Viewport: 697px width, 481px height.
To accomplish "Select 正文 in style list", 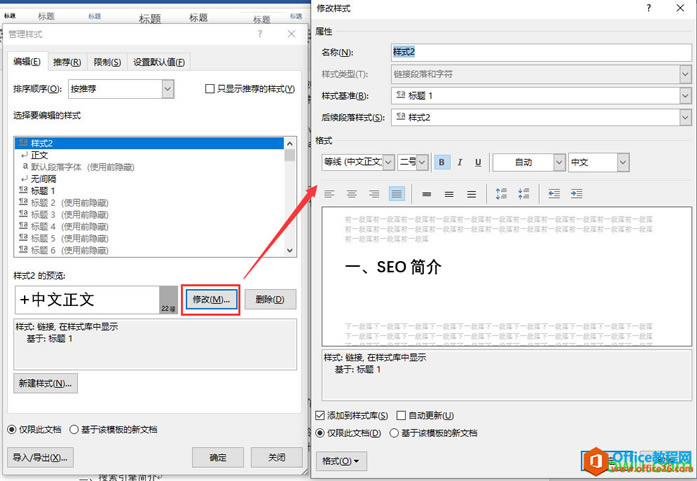I will 149,155.
